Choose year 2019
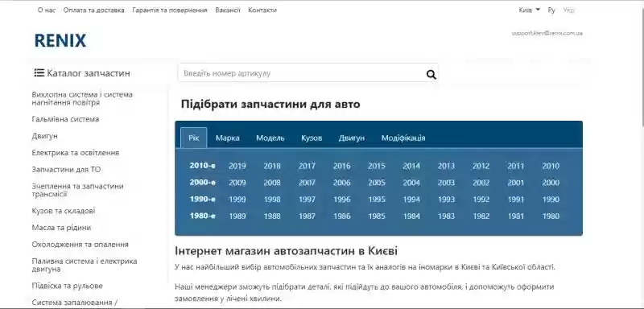644x309 pixels. [x=237, y=166]
